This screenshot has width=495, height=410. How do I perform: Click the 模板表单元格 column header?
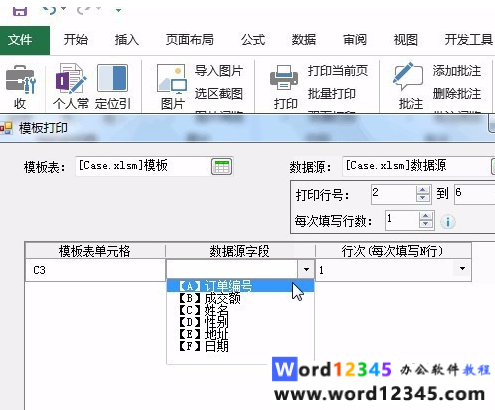tap(95, 251)
